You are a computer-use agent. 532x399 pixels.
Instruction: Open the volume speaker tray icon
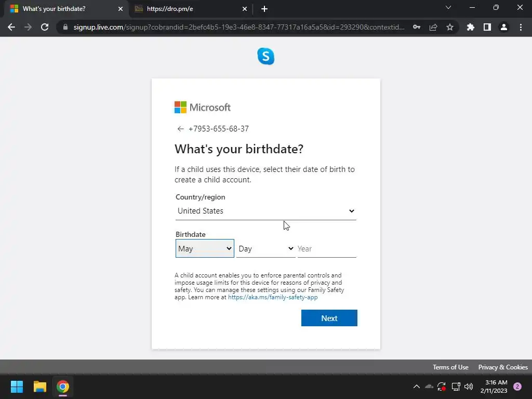pos(469,387)
